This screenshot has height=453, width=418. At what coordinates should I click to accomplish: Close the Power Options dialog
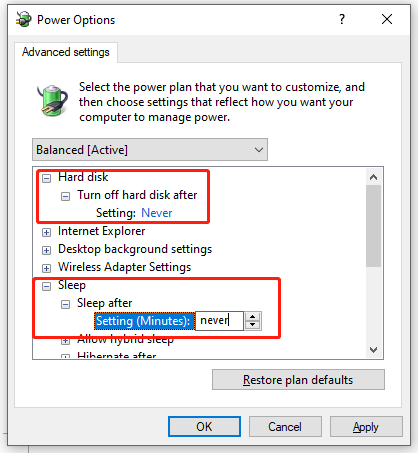click(x=387, y=19)
